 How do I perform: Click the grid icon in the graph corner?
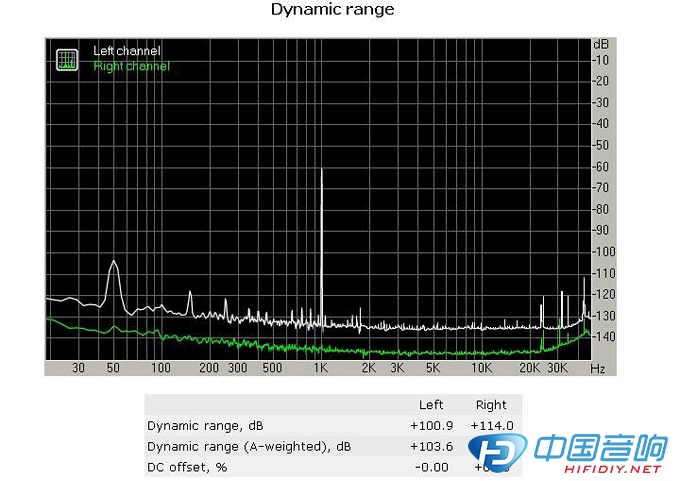click(x=67, y=59)
